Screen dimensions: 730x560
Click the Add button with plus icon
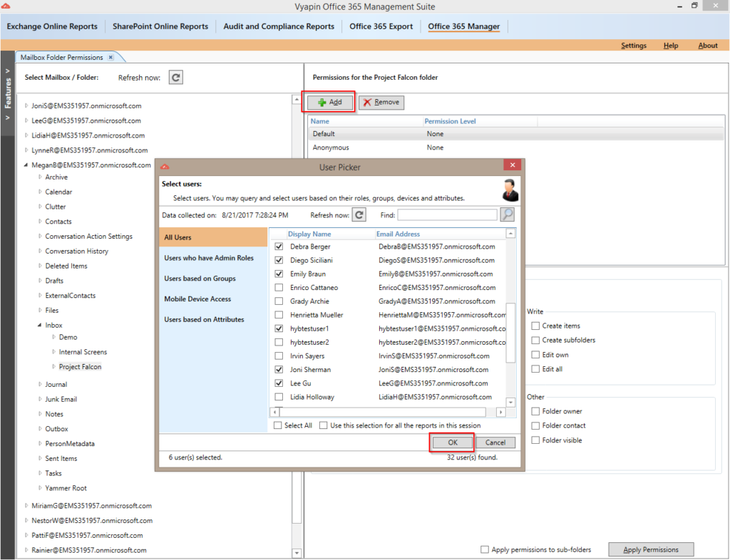(x=329, y=103)
